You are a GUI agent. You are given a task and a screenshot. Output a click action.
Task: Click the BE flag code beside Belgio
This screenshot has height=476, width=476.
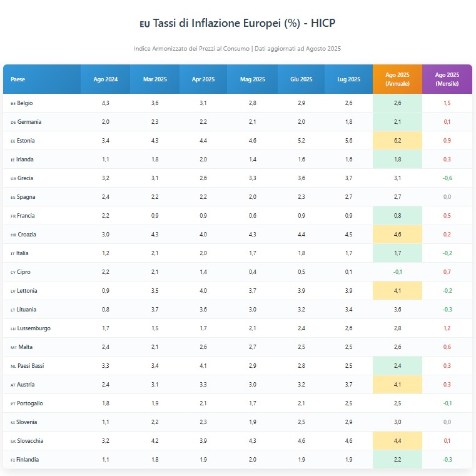click(x=13, y=103)
